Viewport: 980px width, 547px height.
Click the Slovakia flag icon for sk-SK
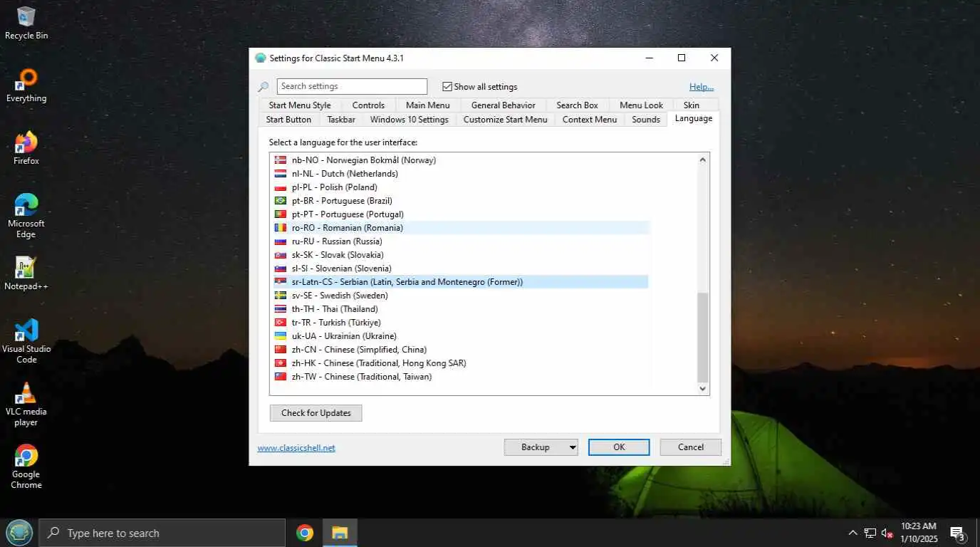point(281,255)
